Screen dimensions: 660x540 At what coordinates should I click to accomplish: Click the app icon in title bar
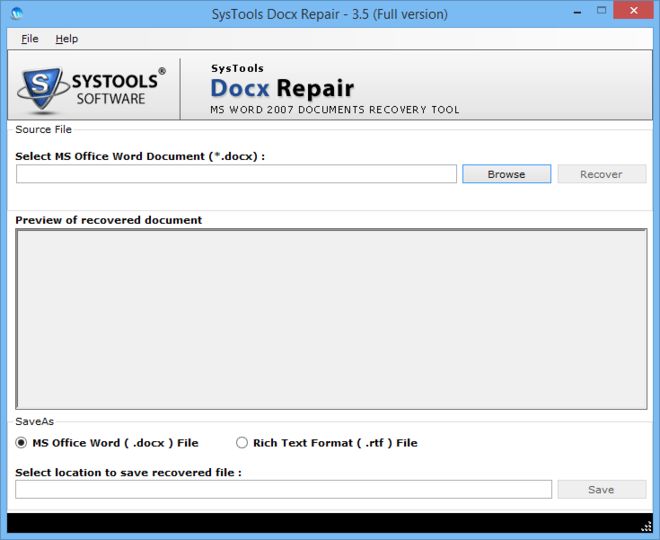click(x=17, y=14)
